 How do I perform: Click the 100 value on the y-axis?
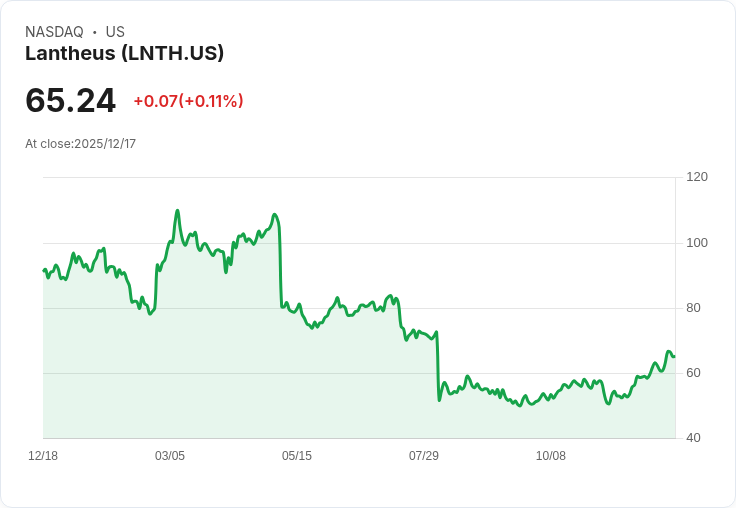click(697, 242)
